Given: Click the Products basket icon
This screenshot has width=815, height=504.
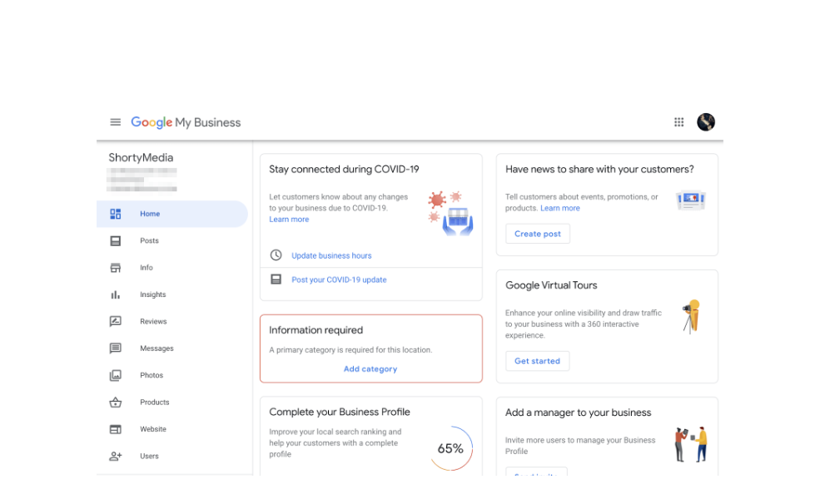Looking at the screenshot, I should click(x=116, y=403).
